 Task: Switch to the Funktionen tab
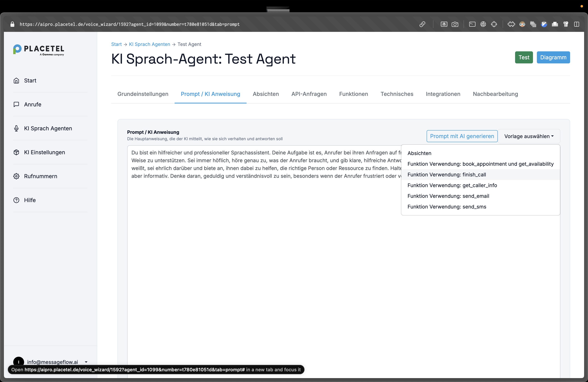click(353, 94)
